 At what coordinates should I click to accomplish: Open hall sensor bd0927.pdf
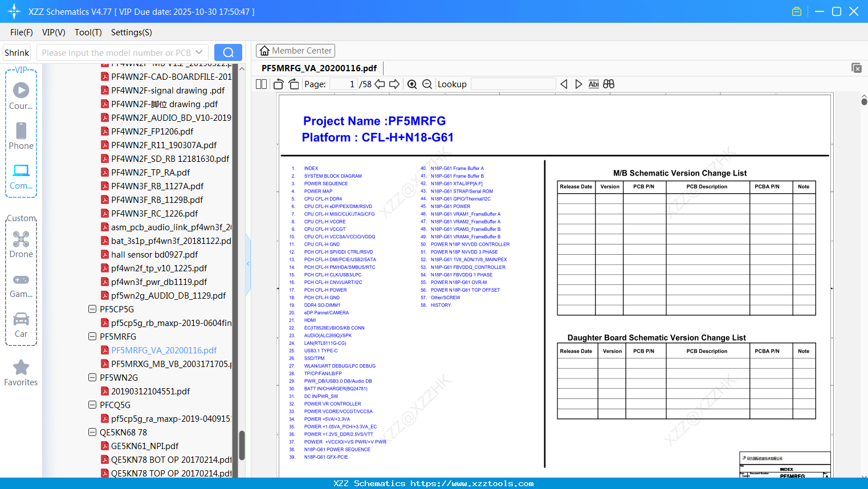(154, 254)
